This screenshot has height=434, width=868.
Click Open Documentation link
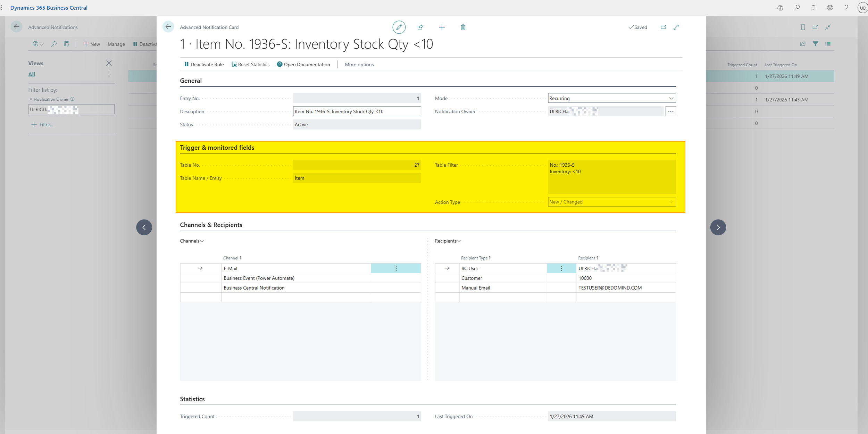click(x=303, y=65)
